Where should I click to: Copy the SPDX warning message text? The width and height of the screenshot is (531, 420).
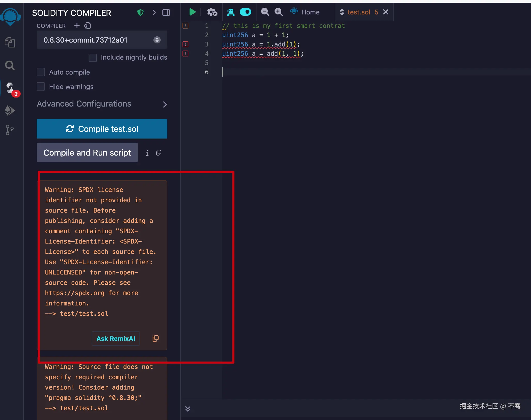tap(155, 338)
